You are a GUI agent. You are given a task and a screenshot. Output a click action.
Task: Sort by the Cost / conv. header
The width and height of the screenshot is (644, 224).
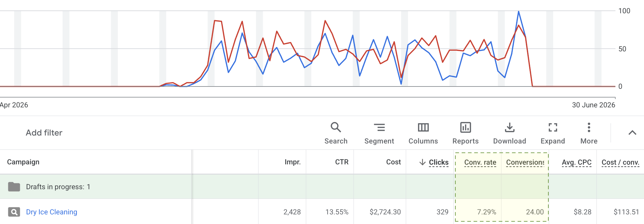coord(620,162)
